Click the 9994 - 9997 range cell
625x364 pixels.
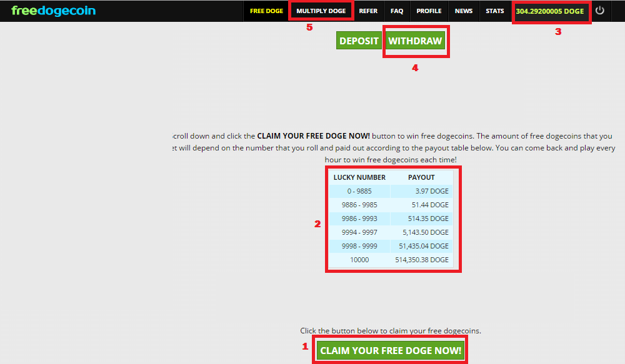point(359,232)
